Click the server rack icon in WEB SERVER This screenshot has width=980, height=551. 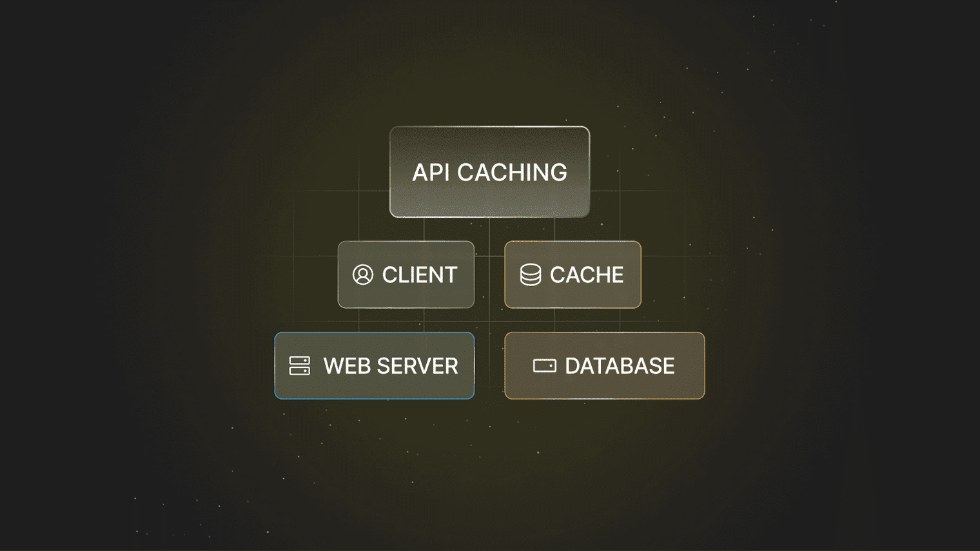click(300, 365)
